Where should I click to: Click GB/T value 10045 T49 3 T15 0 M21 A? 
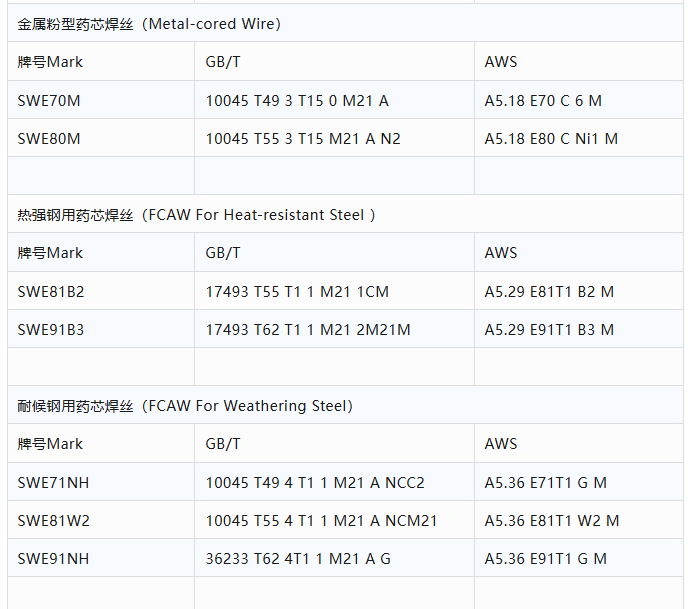click(x=297, y=101)
